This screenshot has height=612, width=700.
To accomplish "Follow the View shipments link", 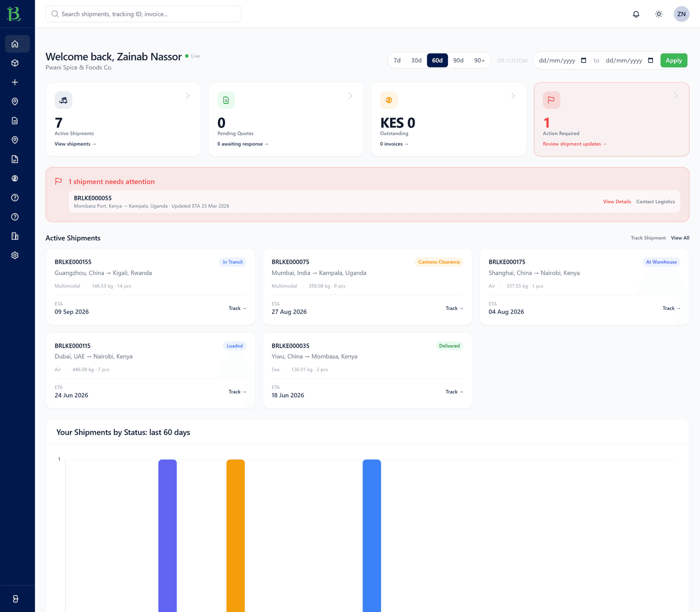I will click(75, 144).
